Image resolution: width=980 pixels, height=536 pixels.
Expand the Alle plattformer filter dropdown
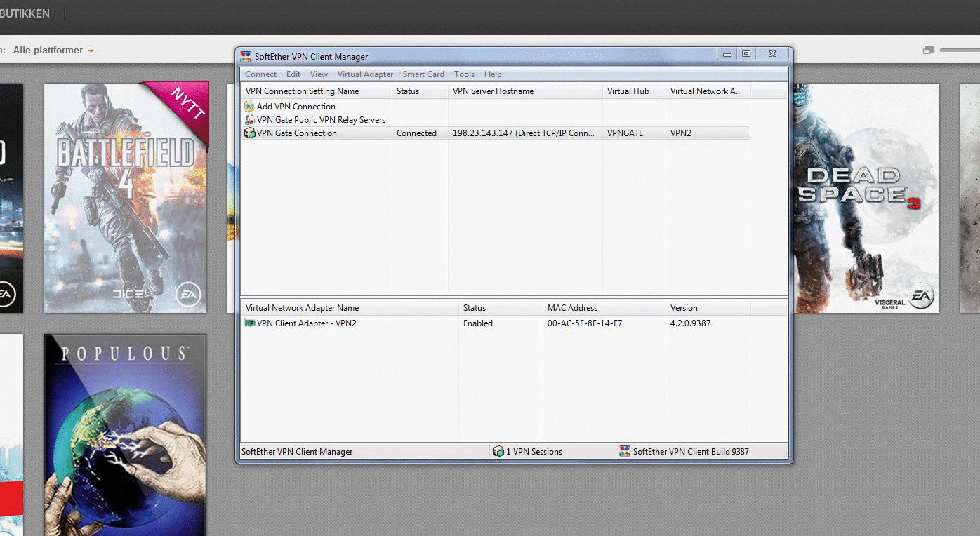coord(53,51)
